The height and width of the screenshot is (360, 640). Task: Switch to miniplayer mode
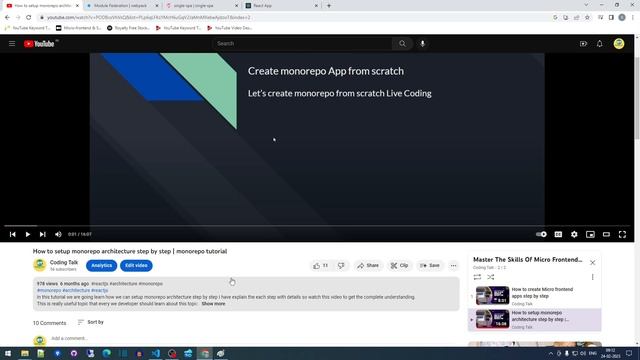(x=590, y=234)
